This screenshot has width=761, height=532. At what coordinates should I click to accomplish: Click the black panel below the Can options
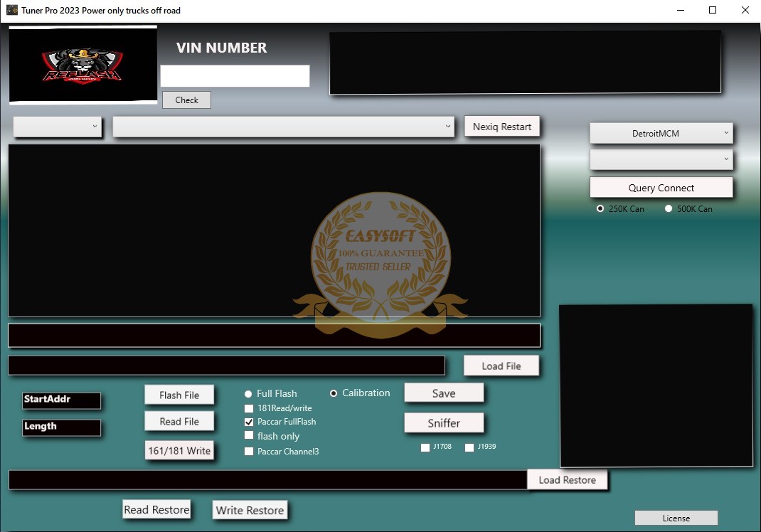(x=656, y=385)
